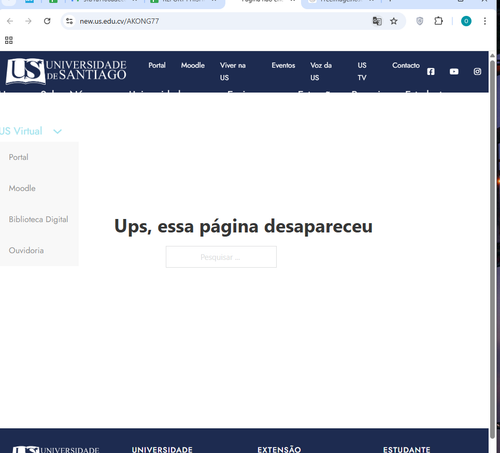Open the Extensions puzzle icon

point(438,21)
